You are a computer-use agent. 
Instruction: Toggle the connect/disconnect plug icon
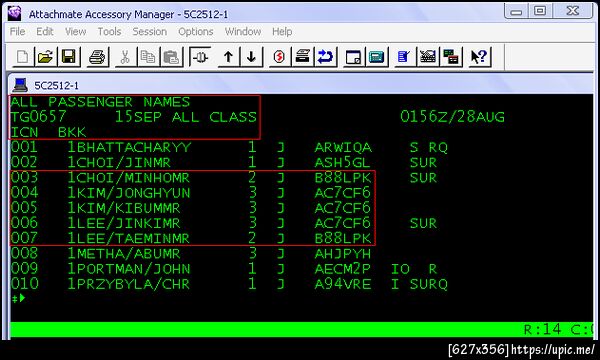click(x=201, y=57)
